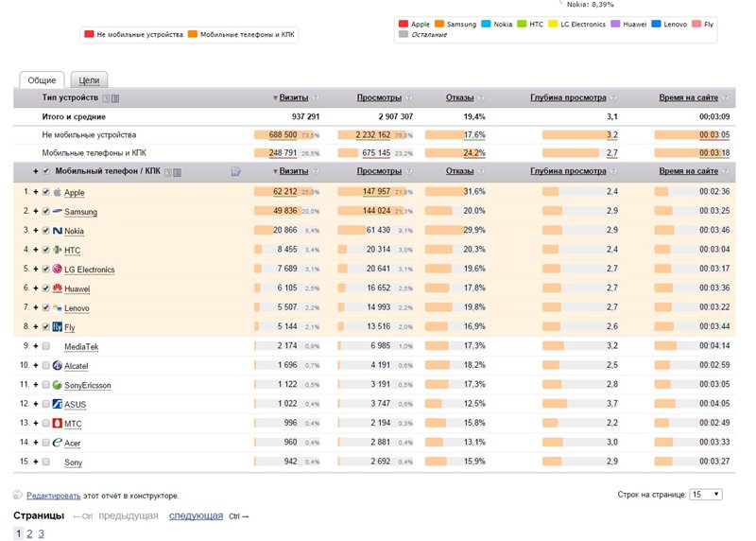Click the Alcatel brand icon
The width and height of the screenshot is (756, 541).
click(x=57, y=366)
